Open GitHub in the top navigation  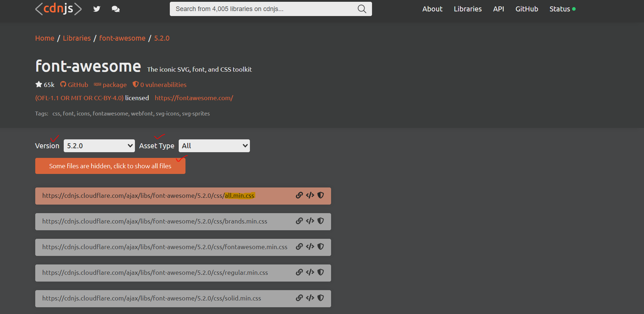coord(527,9)
